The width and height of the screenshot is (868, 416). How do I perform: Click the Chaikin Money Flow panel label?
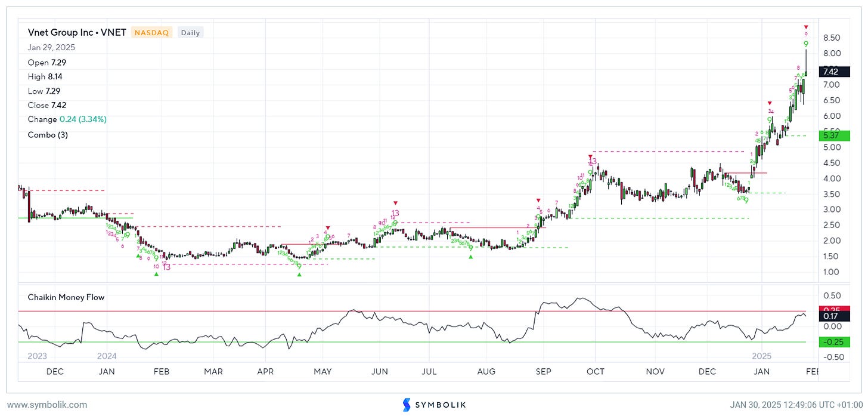click(x=66, y=297)
